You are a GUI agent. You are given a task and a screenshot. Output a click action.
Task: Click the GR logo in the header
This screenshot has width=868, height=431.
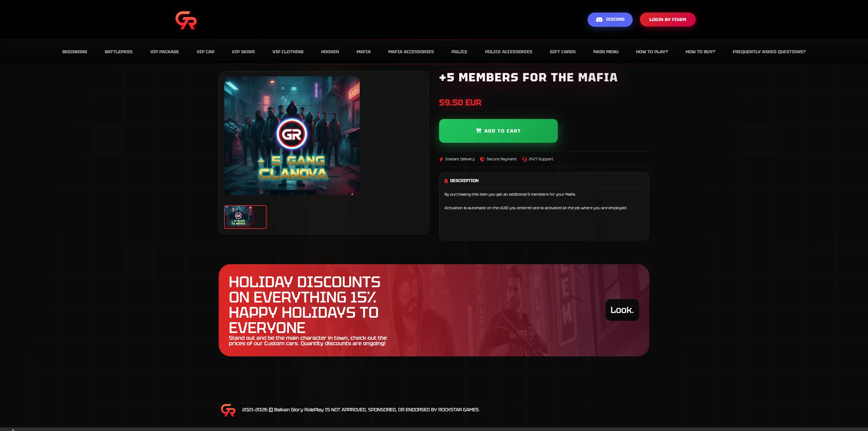[x=186, y=20]
